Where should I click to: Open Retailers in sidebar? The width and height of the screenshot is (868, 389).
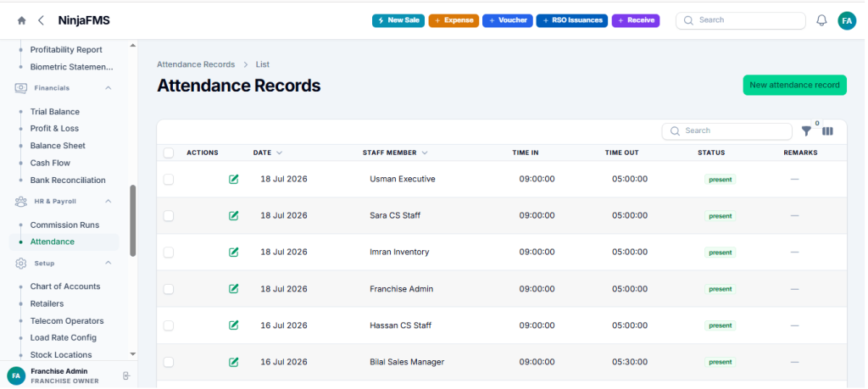pos(47,303)
